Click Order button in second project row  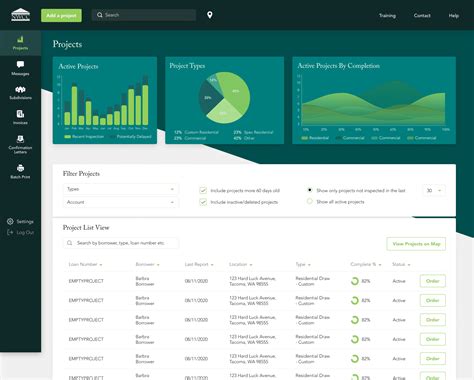[433, 300]
